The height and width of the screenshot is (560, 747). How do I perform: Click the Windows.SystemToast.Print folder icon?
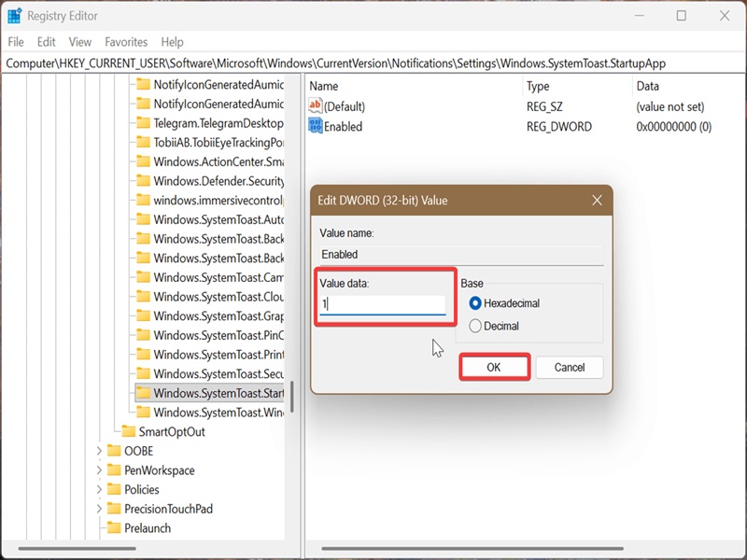143,355
